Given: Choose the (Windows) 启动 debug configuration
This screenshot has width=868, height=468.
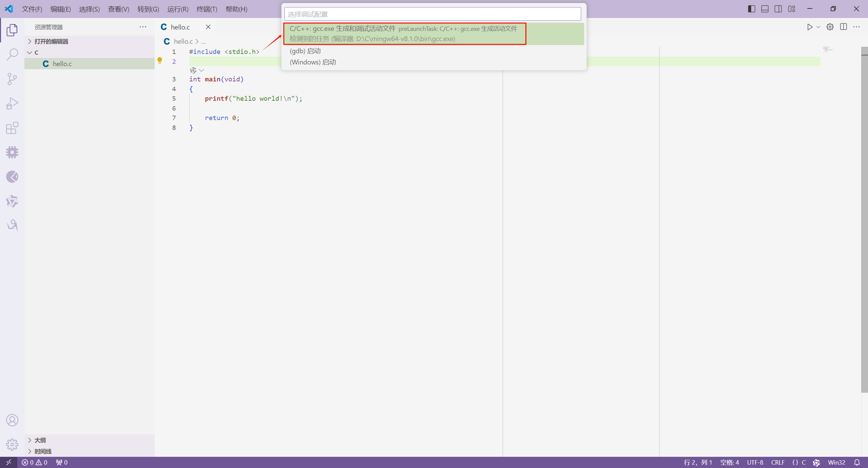Looking at the screenshot, I should click(x=434, y=62).
